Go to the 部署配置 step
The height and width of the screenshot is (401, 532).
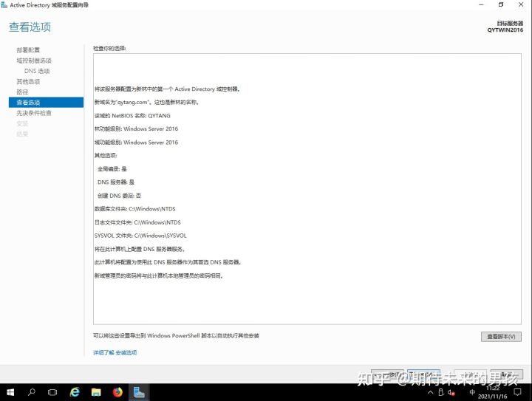coord(28,49)
